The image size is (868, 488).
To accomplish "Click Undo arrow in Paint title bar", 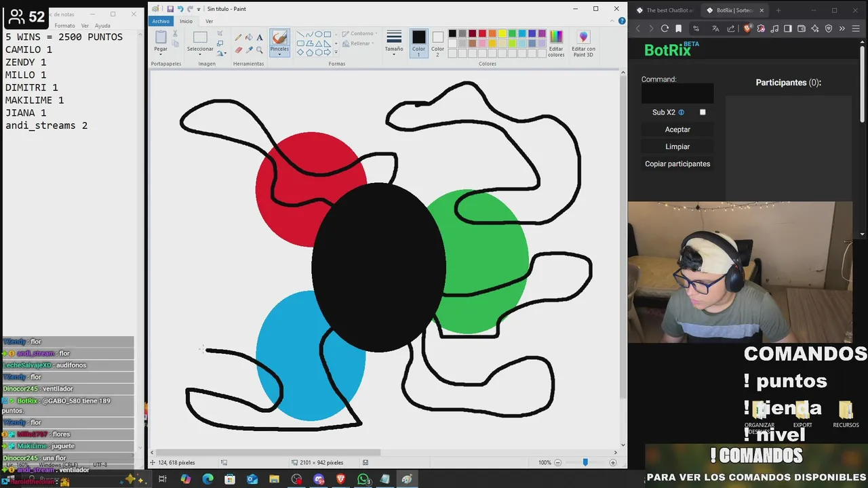I will click(x=180, y=9).
